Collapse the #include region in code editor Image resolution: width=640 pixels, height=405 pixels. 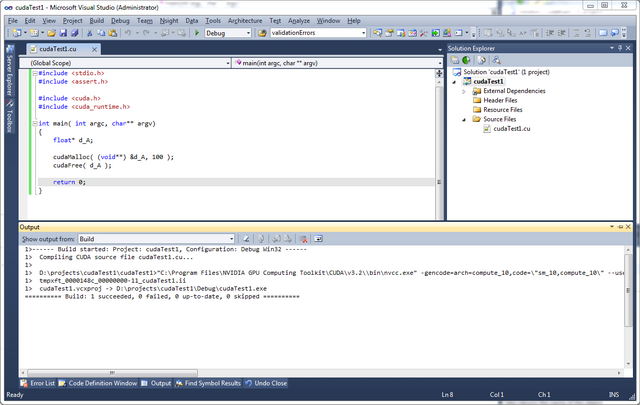point(35,73)
